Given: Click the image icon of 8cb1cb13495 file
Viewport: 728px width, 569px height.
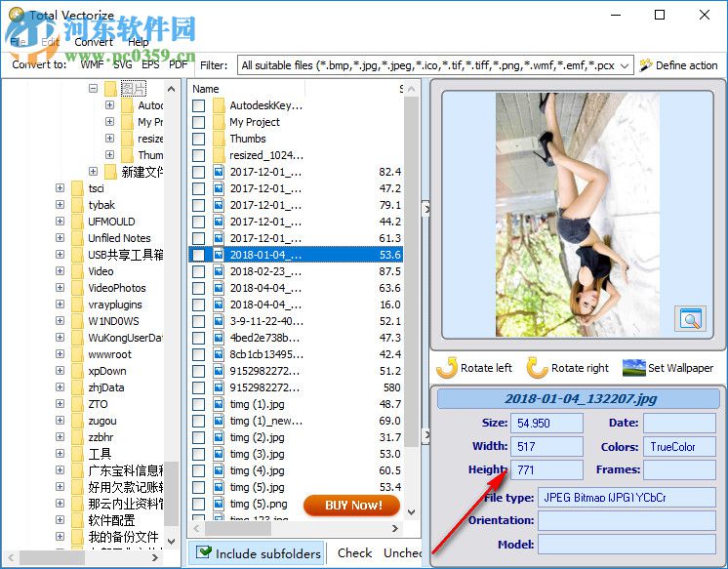Looking at the screenshot, I should tap(219, 354).
